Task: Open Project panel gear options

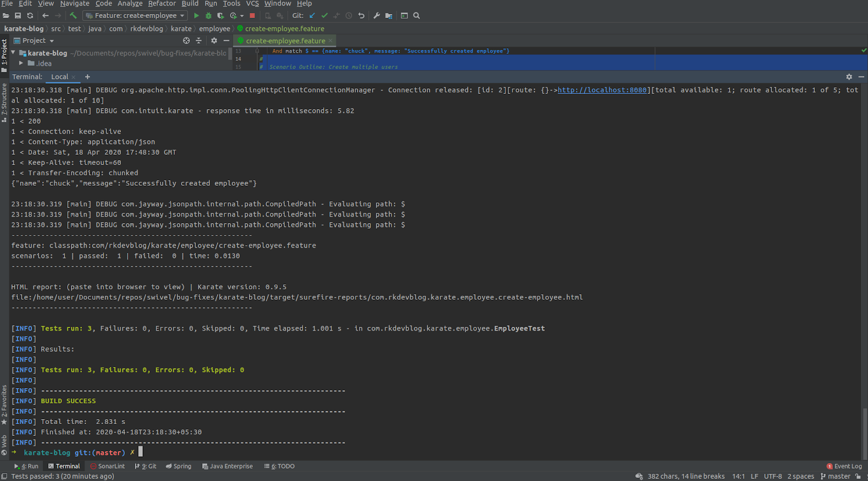Action: point(214,41)
